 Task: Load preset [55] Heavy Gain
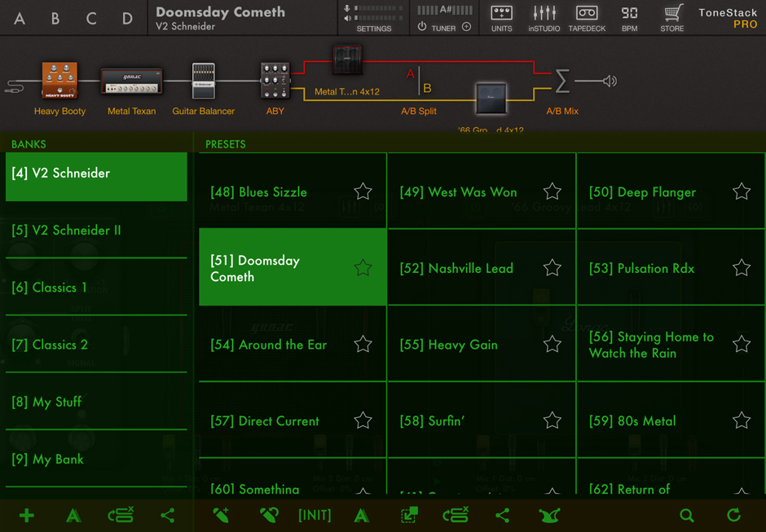point(482,343)
